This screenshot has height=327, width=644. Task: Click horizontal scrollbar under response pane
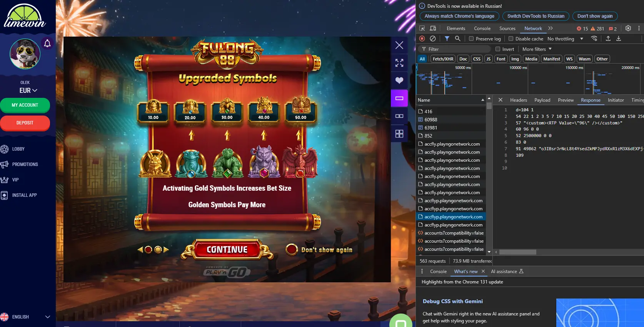pyautogui.click(x=518, y=252)
